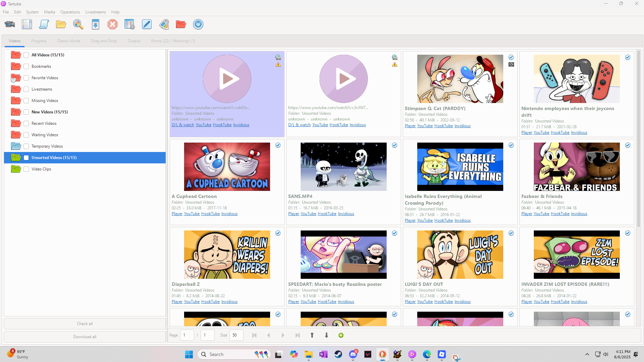The image size is (644, 362).
Task: Click the taskbar Search box
Action: (234, 354)
